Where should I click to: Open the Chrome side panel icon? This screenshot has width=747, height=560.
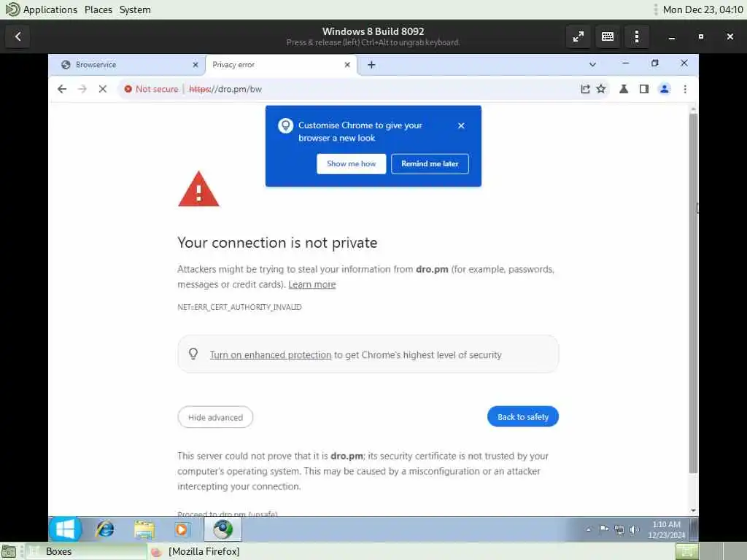point(644,89)
